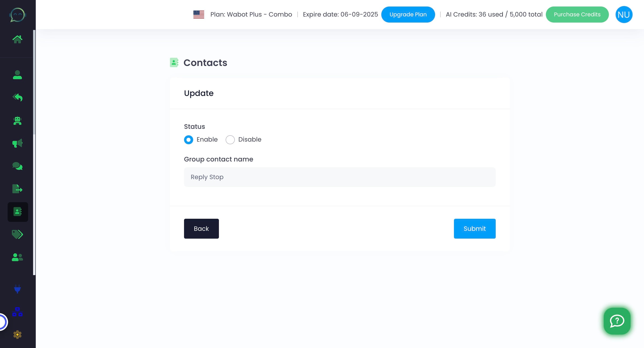The image size is (644, 348).
Task: Open the chatbot robot icon
Action: [x=17, y=121]
